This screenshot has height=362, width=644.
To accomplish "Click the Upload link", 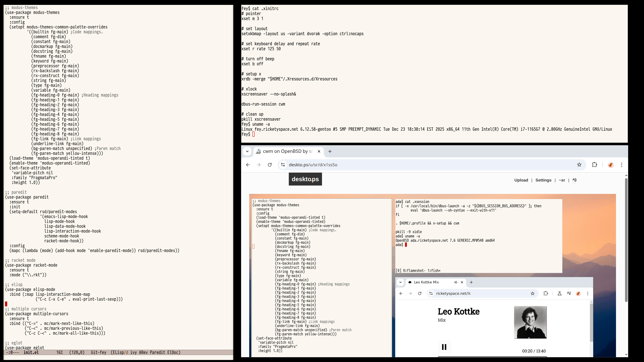I will (521, 180).
